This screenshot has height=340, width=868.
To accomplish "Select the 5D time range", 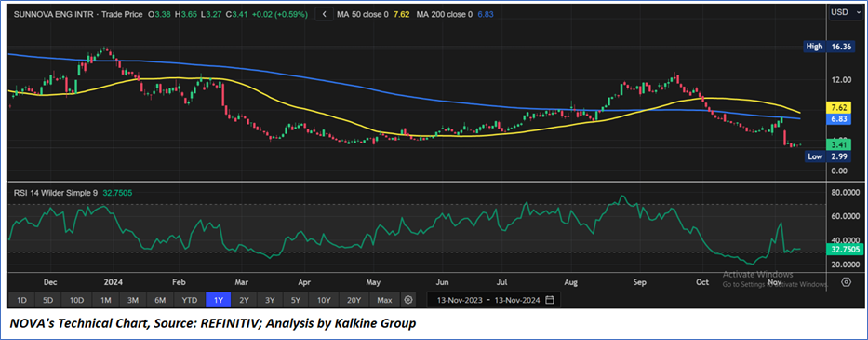I will (48, 300).
